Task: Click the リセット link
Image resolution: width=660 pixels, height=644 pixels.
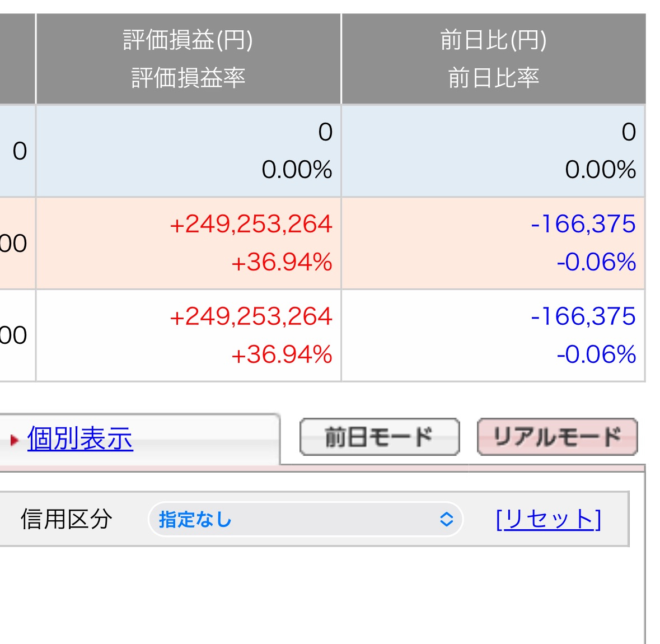Action: tap(548, 520)
